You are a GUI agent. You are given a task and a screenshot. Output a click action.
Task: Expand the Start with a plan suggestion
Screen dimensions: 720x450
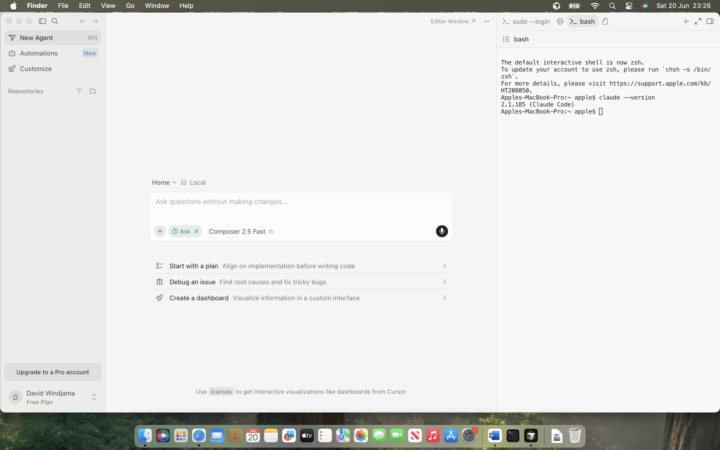pos(301,266)
